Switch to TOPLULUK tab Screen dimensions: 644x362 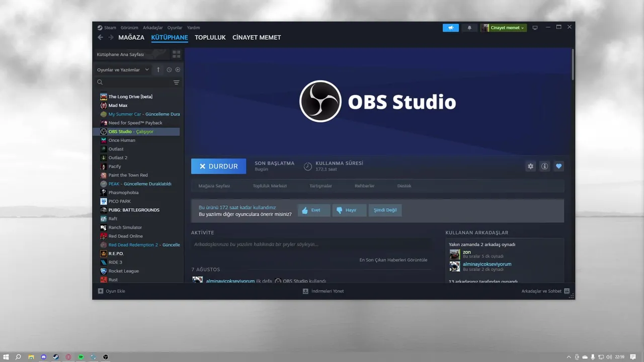coord(210,37)
